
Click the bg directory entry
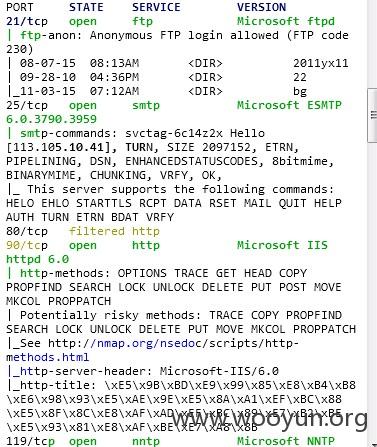tap(300, 91)
